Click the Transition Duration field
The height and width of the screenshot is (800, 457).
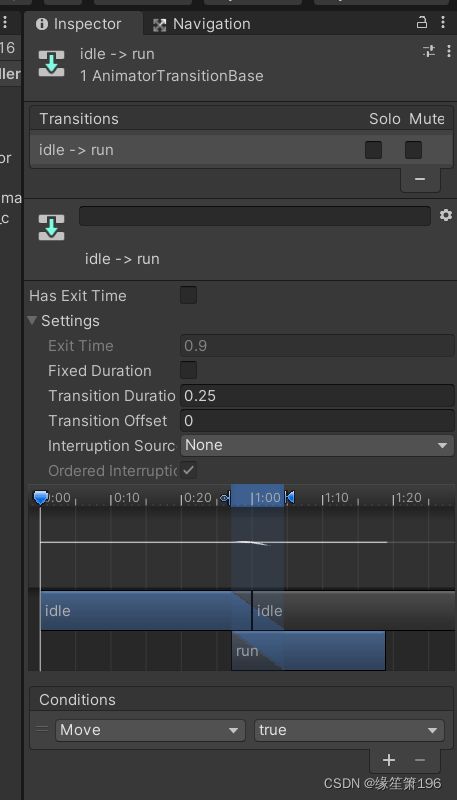pyautogui.click(x=317, y=396)
